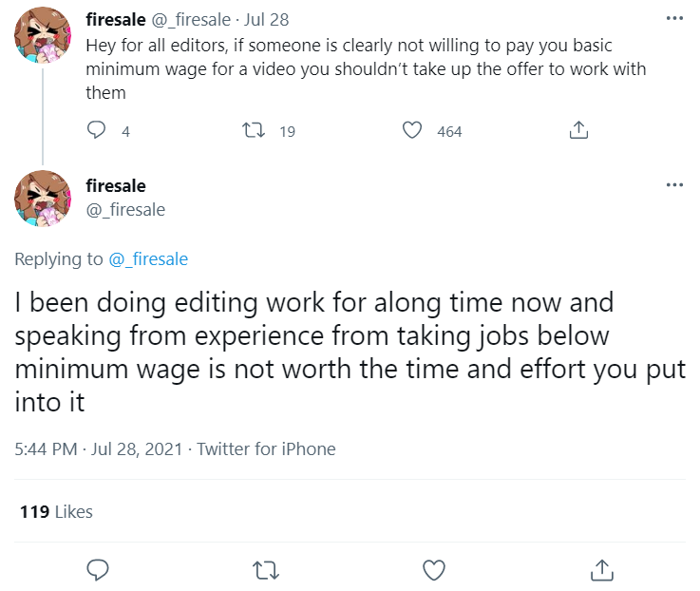700x591 pixels.
Task: Click the reply icon below the main tweet
Action: tap(97, 570)
